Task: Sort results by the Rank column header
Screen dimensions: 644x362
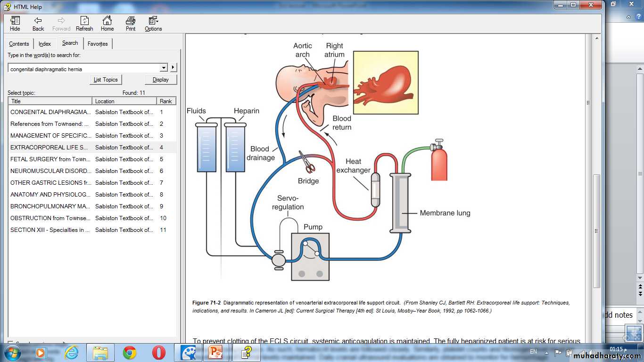Action: point(166,101)
